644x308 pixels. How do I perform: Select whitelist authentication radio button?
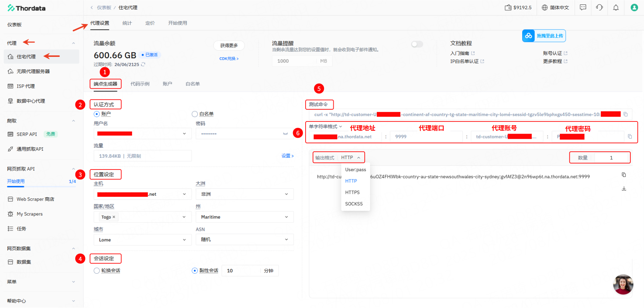pos(195,114)
